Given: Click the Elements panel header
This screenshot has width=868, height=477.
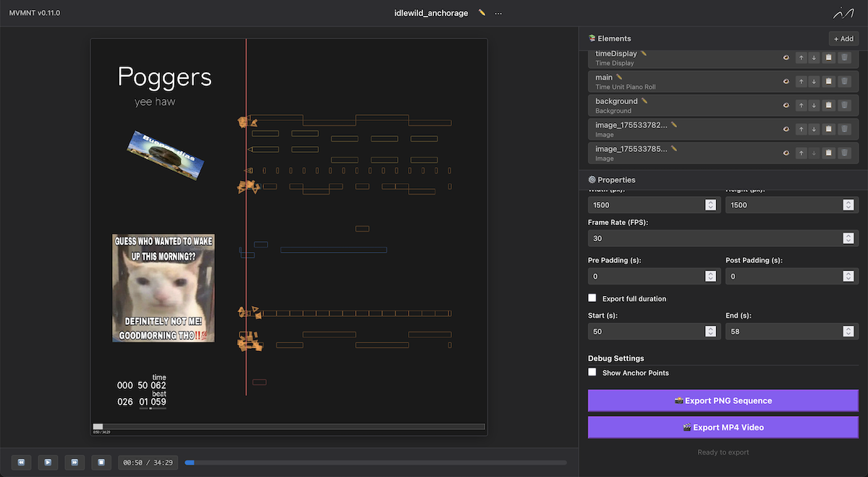Looking at the screenshot, I should [x=723, y=38].
